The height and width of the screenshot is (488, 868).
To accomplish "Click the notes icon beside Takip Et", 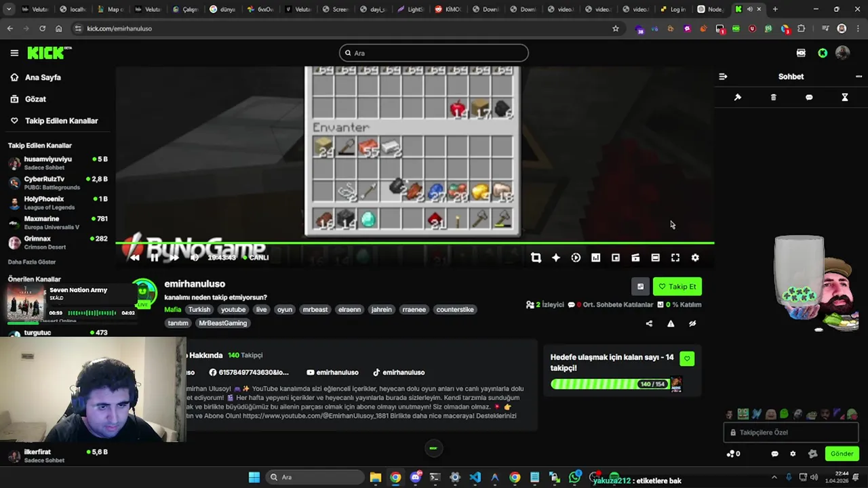I will point(640,287).
